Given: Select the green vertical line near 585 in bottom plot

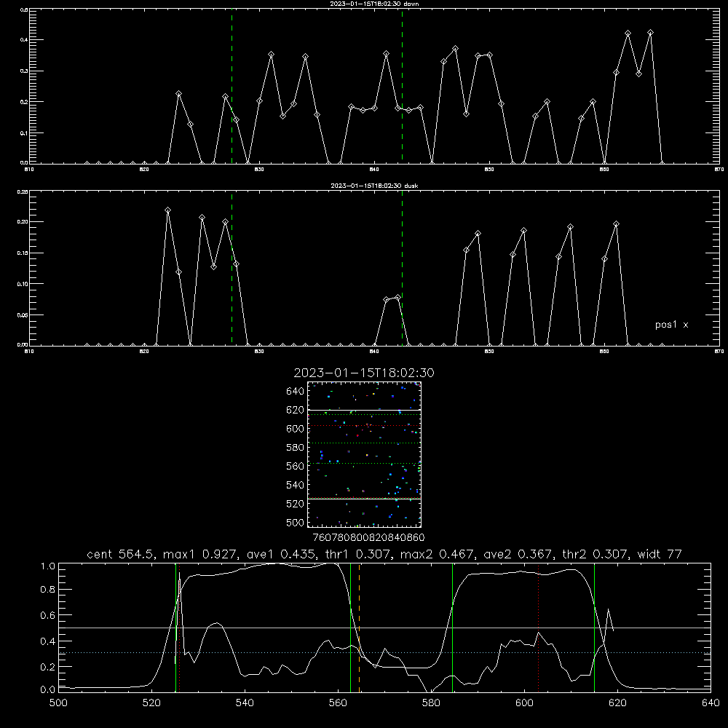Looking at the screenshot, I should (452, 627).
